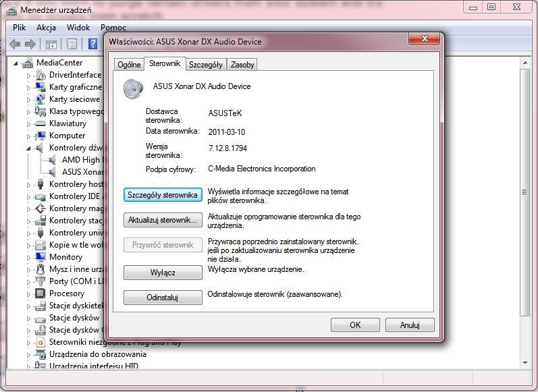The image size is (538, 392).
Task: Click the Properties toolbar icon
Action: tap(72, 44)
